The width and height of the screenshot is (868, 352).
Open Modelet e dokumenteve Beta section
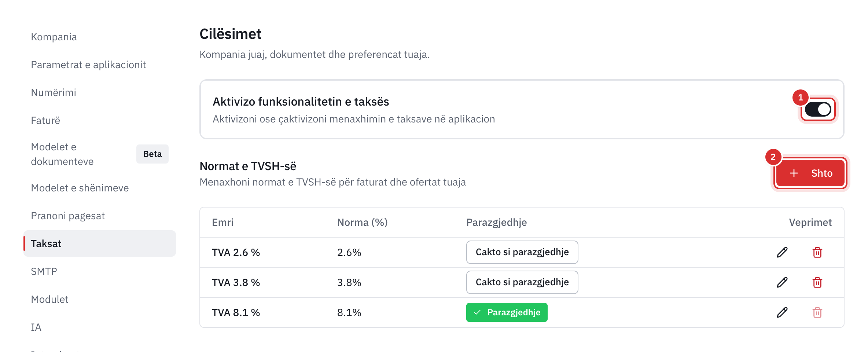(100, 154)
